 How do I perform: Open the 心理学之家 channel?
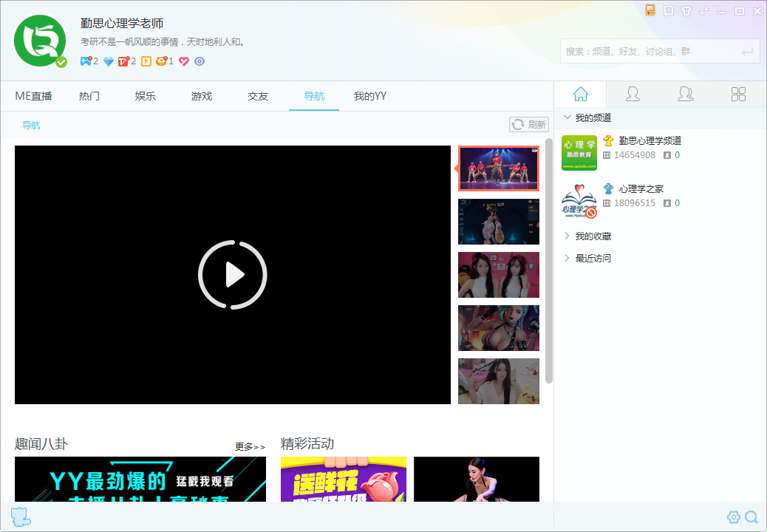pos(641,188)
